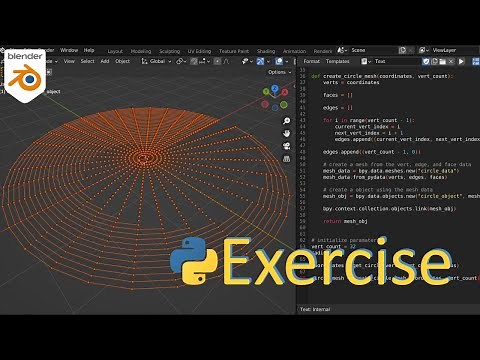Toggle viewport gizmos icon
480x360 pixels.
tap(260, 61)
